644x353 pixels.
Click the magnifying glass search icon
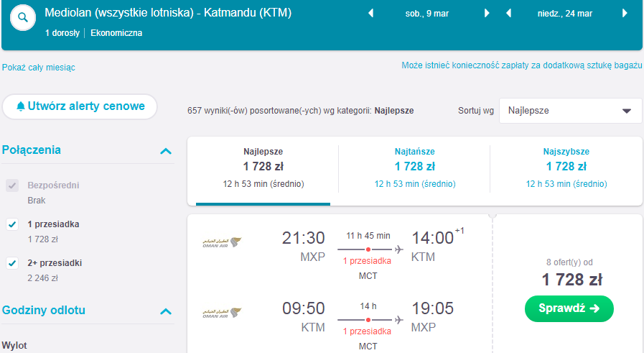click(23, 18)
